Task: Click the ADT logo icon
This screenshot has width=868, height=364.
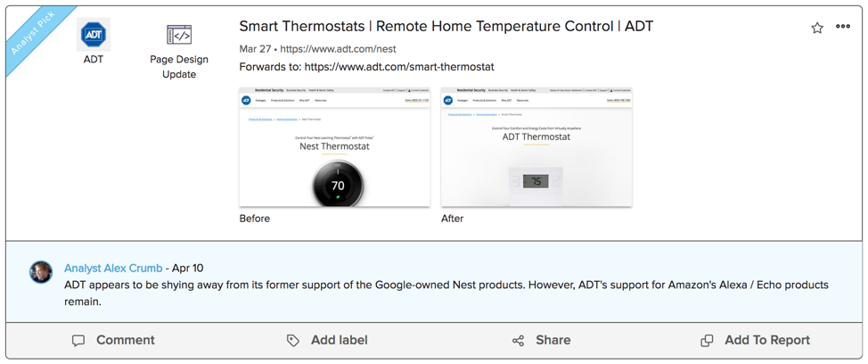Action: [x=94, y=35]
